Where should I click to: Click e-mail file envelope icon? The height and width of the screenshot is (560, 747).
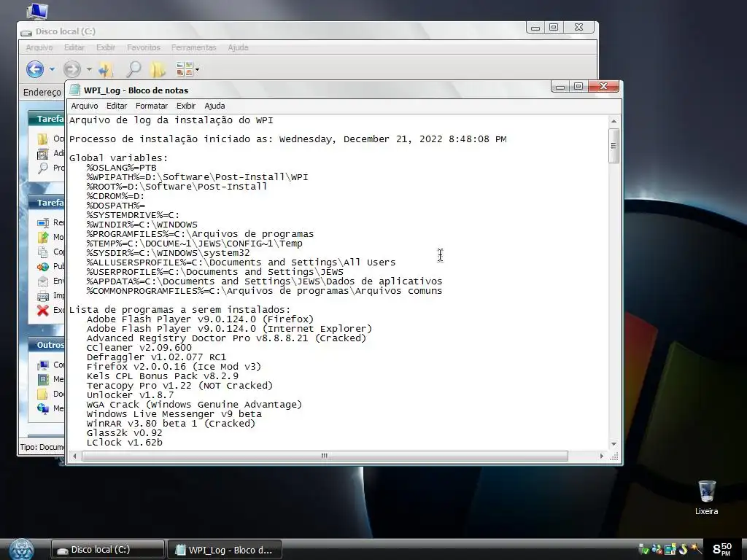pos(43,281)
